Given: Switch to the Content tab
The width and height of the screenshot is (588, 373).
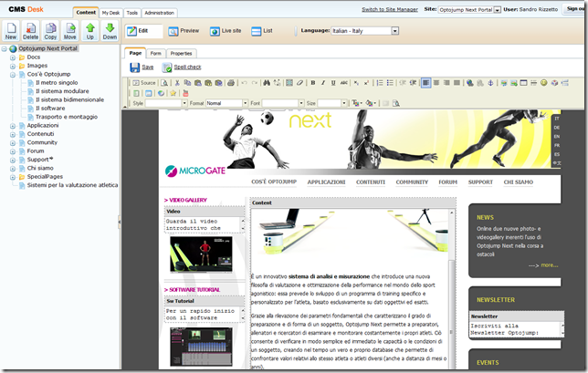Looking at the screenshot, I should [86, 13].
